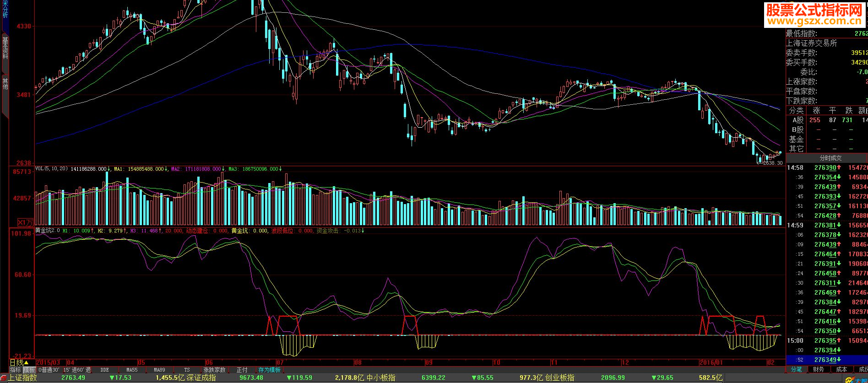The height and width of the screenshot is (383, 868).
Task: Select the A股 category row
Action: click(827, 120)
